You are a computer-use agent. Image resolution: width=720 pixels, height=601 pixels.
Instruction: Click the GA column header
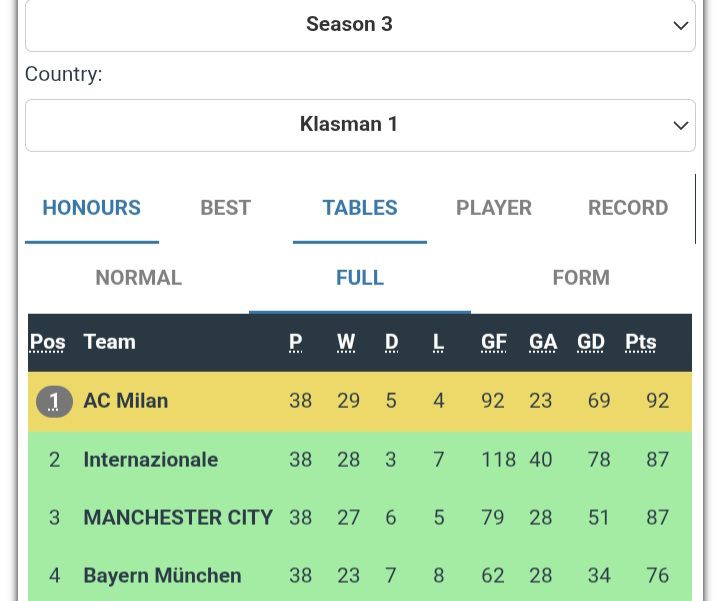click(x=542, y=342)
